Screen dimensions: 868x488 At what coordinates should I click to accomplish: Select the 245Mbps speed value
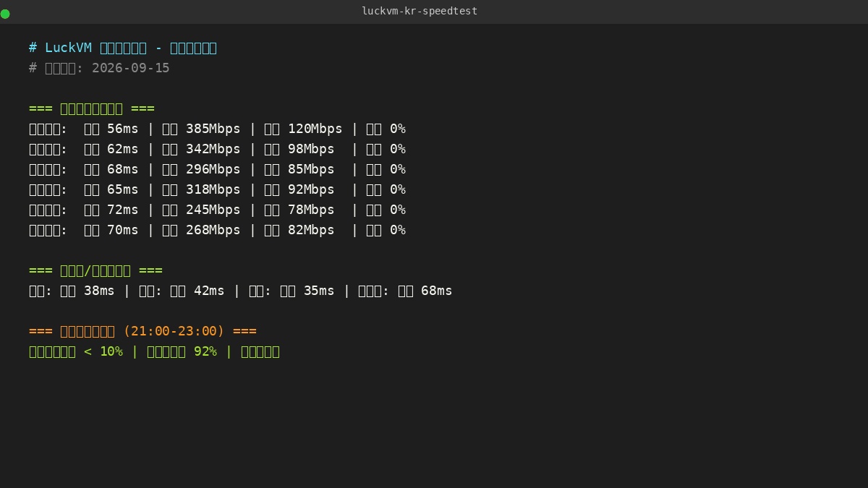213,210
